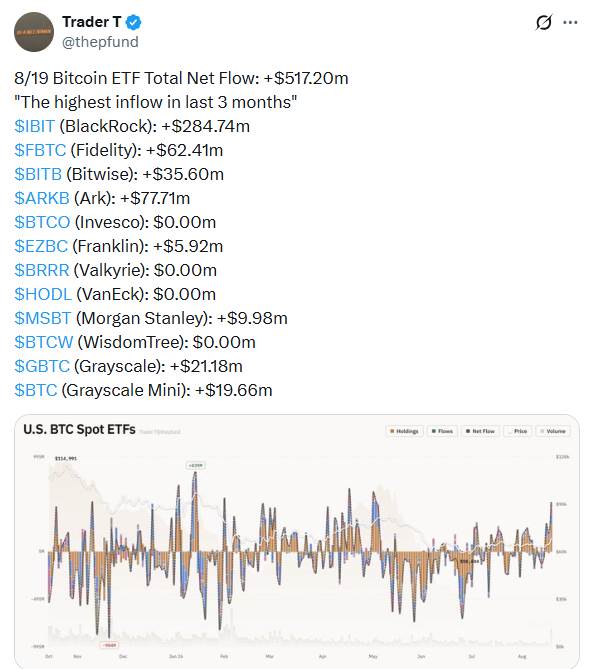
Task: Click Trader T profile avatar
Action: point(34,32)
